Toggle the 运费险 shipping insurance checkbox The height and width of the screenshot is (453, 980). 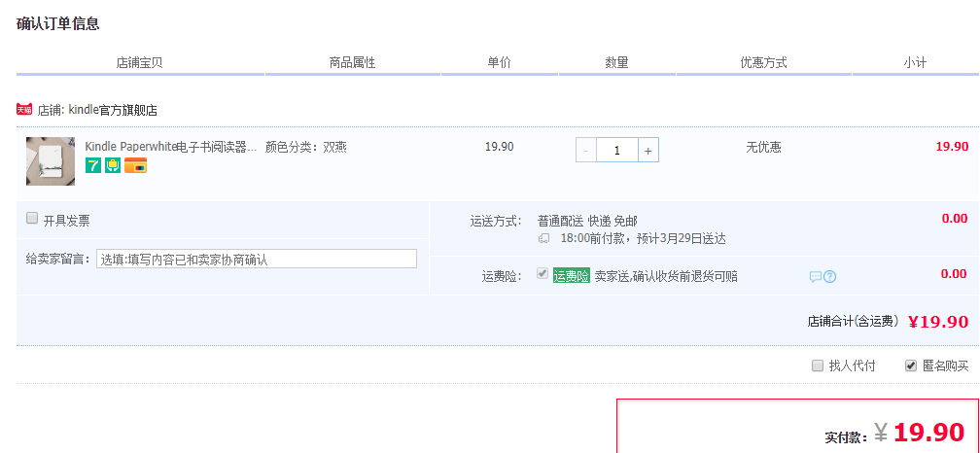542,274
